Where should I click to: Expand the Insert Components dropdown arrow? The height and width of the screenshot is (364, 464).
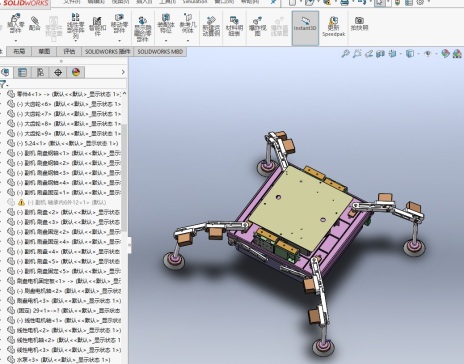coord(16,41)
